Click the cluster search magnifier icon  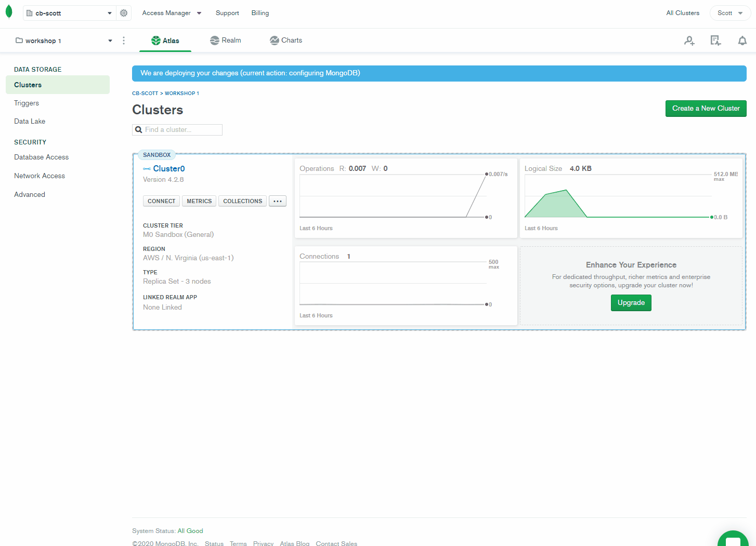139,130
